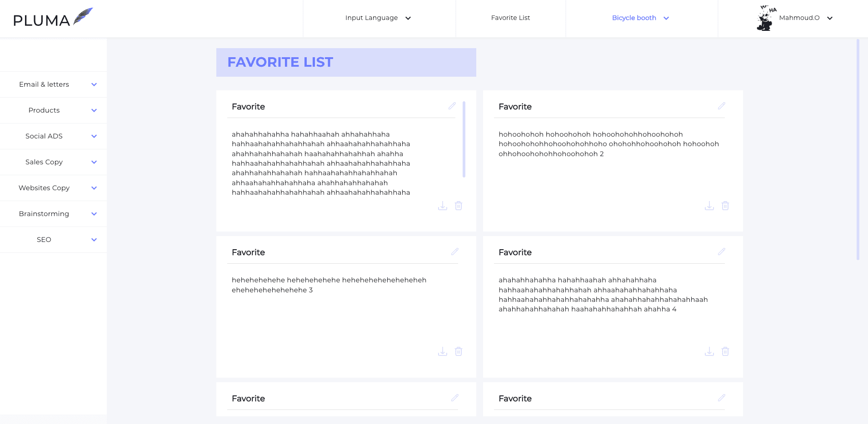
Task: Click the trash icon on the card ending in 4
Action: point(725,351)
